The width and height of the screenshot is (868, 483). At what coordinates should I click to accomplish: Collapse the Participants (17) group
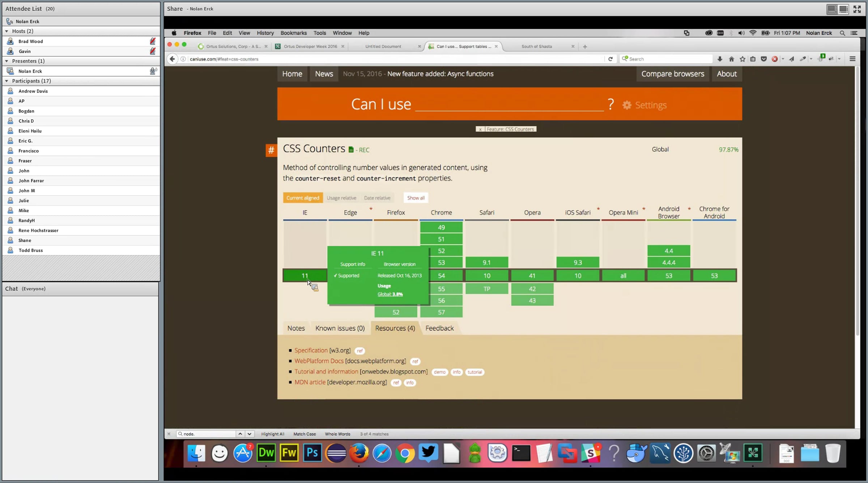tap(7, 81)
